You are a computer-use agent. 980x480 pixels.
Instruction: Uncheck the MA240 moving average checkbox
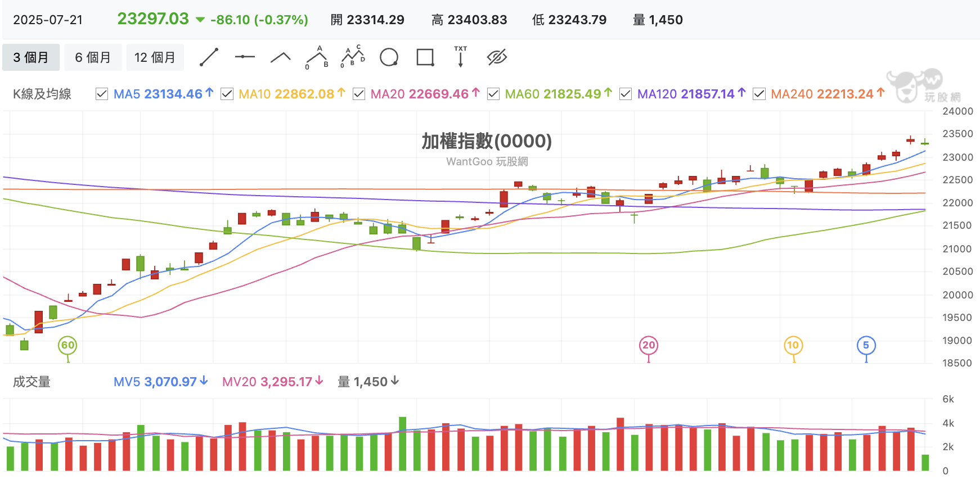(x=759, y=94)
